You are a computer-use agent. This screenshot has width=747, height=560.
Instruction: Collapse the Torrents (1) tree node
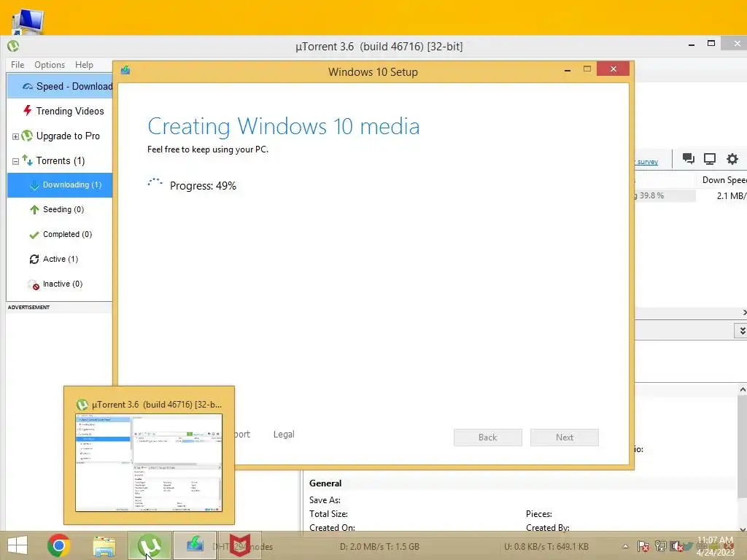(x=15, y=161)
